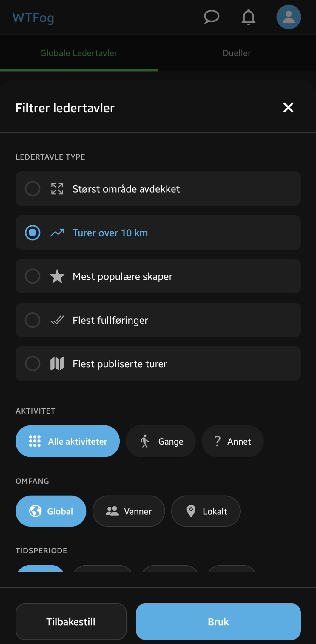Viewport: 316px width, 644px height.
Task: Open the notifications bell
Action: point(248,17)
